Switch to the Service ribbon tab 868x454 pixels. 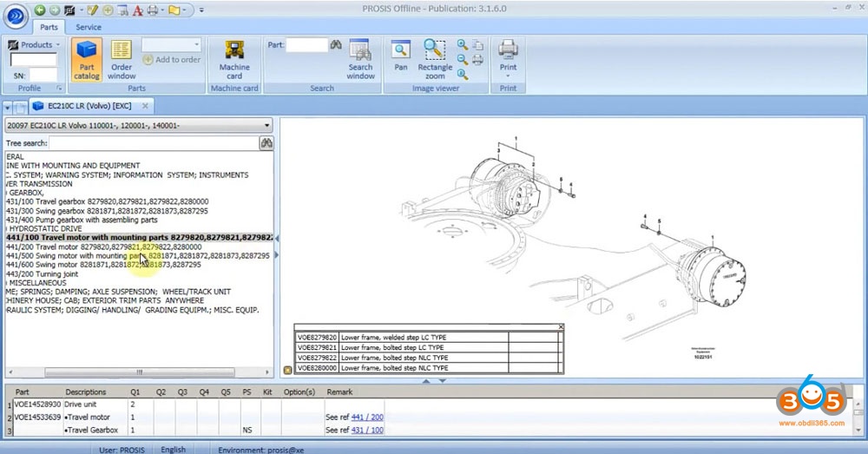point(88,27)
